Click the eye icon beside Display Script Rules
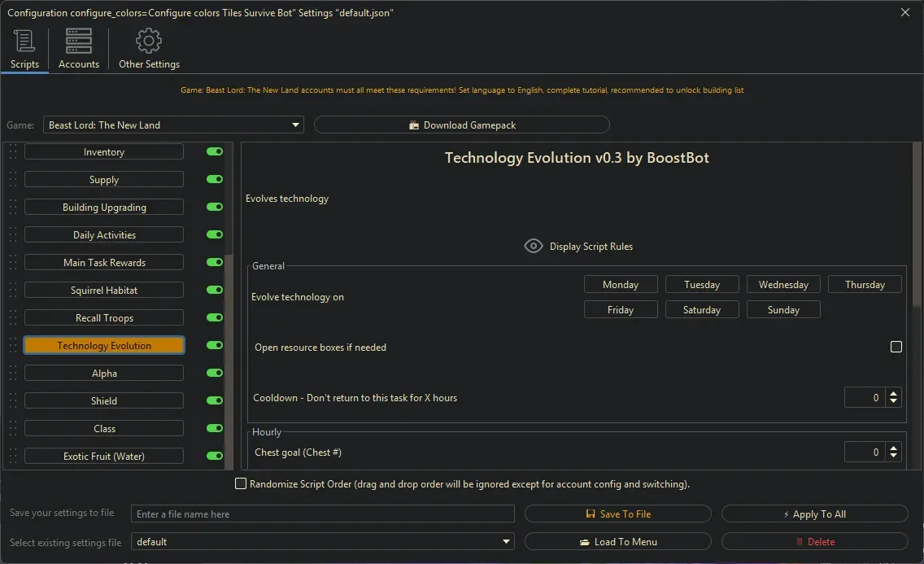This screenshot has width=924, height=564. point(534,247)
